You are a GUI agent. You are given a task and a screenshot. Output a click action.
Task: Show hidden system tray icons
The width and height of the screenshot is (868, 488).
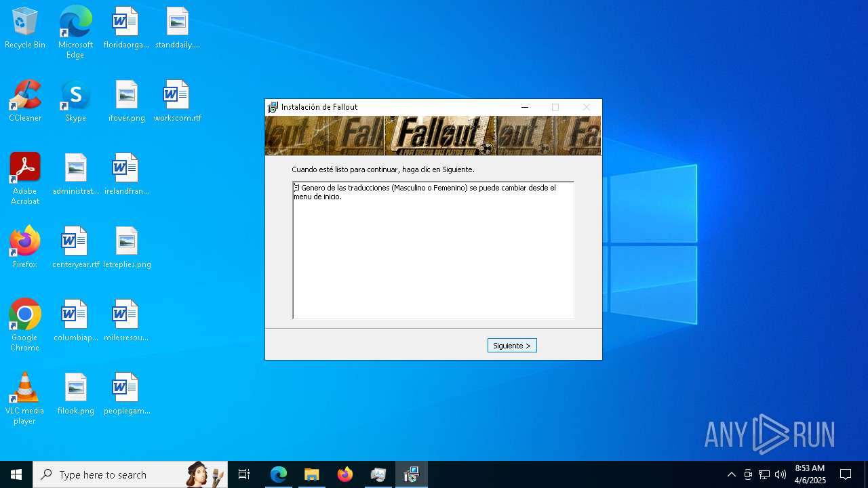[731, 474]
